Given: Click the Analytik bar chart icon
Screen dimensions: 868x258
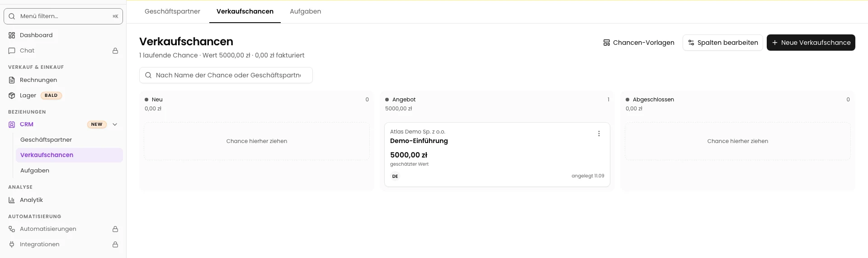Looking at the screenshot, I should click(12, 200).
